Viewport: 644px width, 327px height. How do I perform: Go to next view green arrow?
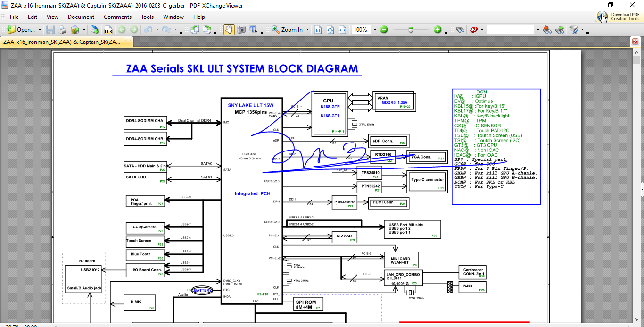(134, 29)
